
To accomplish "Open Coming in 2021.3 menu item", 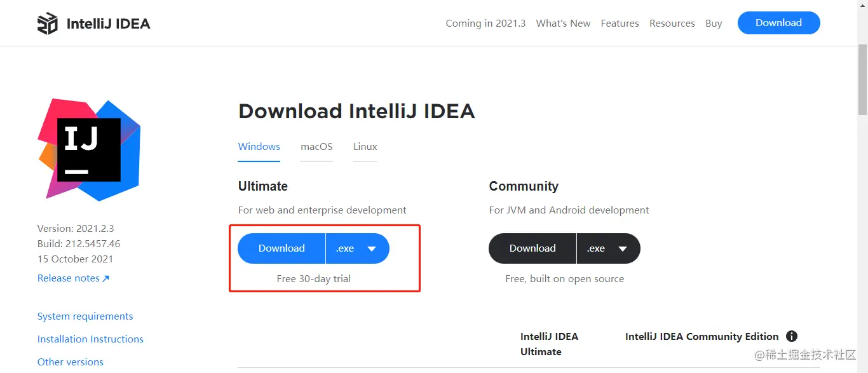I will point(485,24).
